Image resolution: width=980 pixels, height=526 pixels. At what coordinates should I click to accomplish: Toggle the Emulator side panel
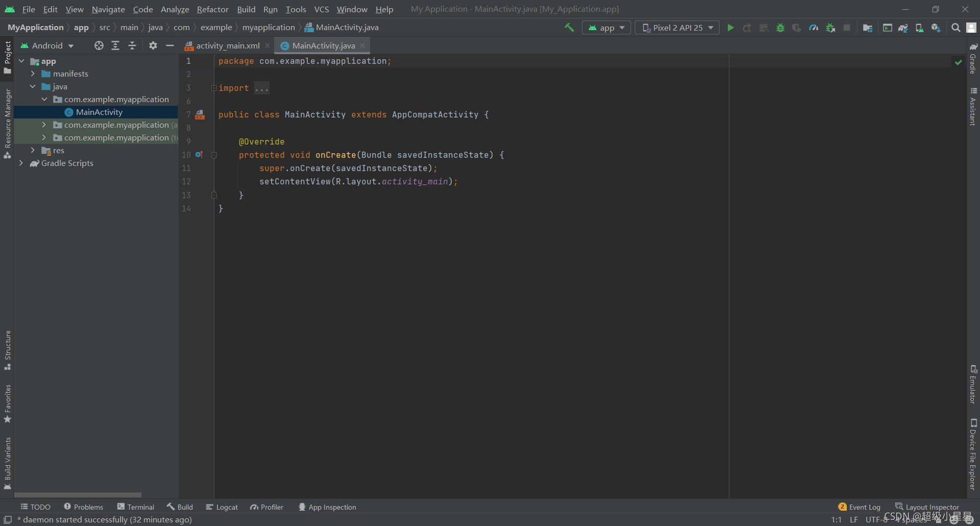click(973, 384)
